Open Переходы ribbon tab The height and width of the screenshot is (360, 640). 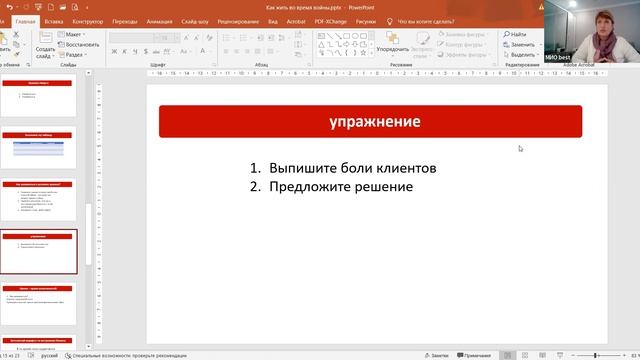point(124,22)
